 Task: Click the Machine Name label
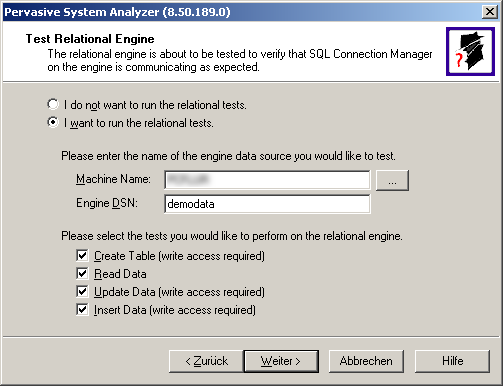tap(113, 179)
